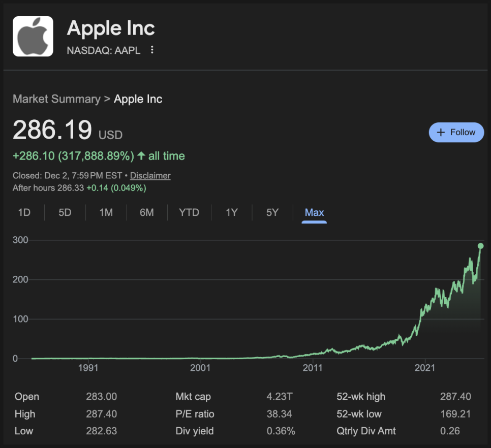Go to Market Summary breadcrumb

pyautogui.click(x=56, y=99)
